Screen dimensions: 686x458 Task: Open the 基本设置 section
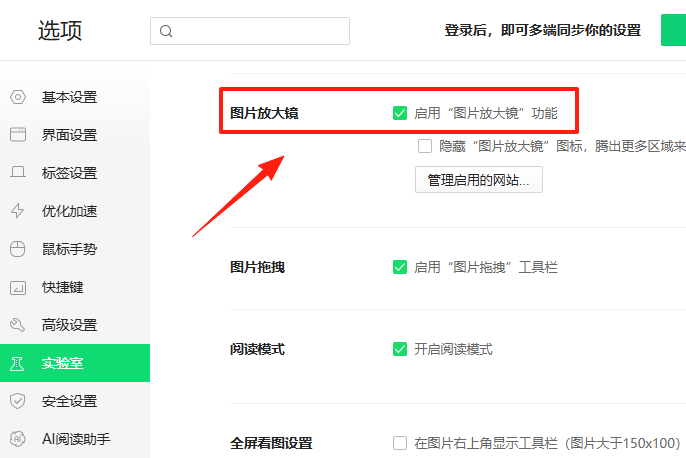click(75, 97)
